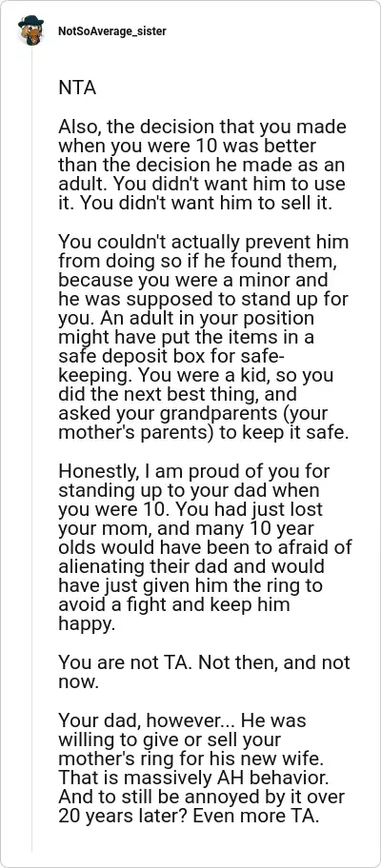381x868 pixels.
Task: Select the "NTA" verdict text
Action: coord(77,88)
